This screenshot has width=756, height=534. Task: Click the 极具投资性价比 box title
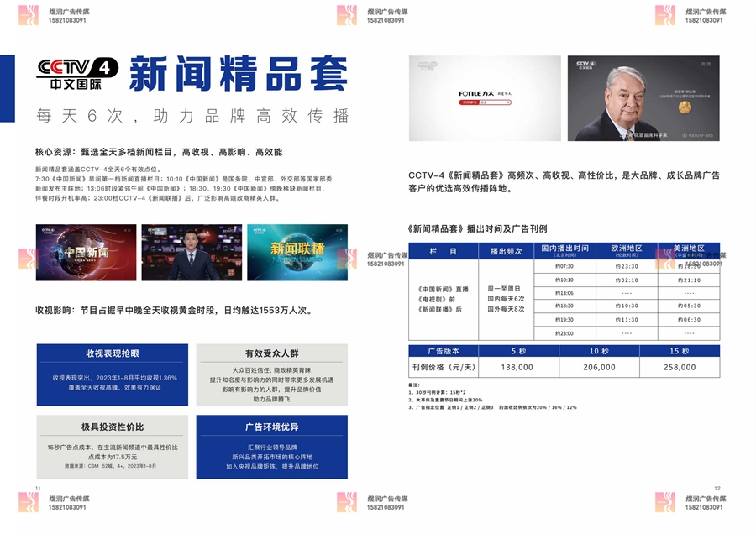pyautogui.click(x=113, y=427)
